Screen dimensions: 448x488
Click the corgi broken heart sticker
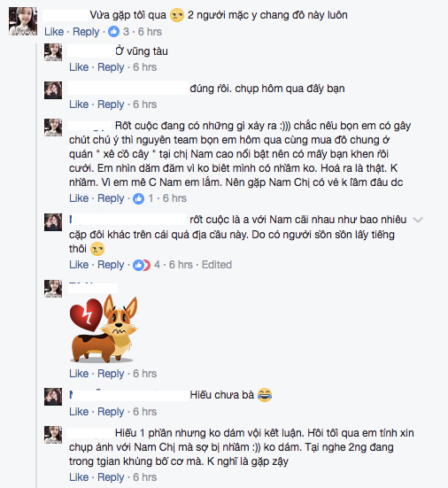[x=104, y=329]
